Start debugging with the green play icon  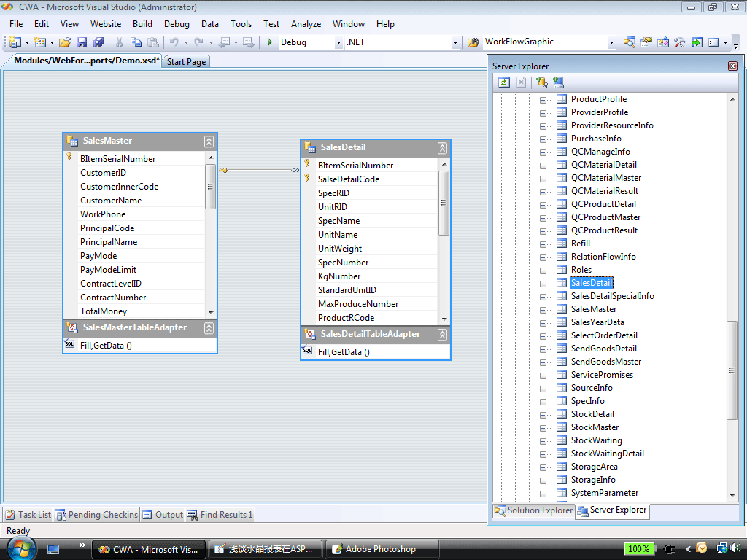270,42
